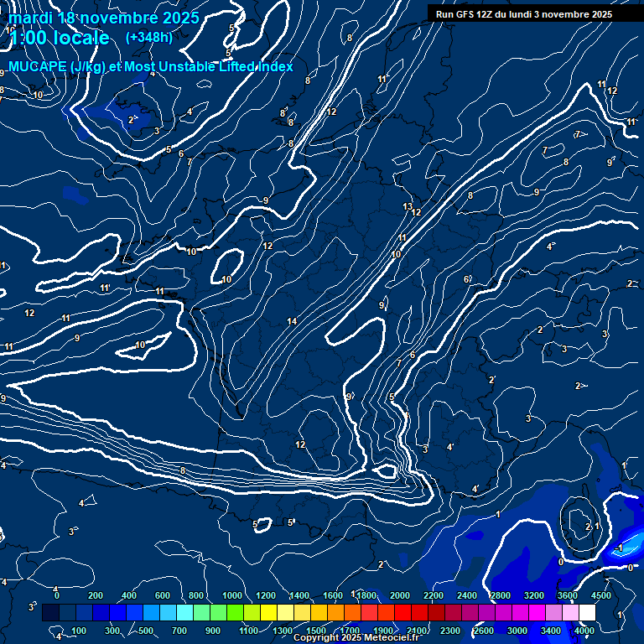Image resolution: width=644 pixels, height=644 pixels.
Task: Click the white swatch ending the color scale
Action: tap(587, 612)
